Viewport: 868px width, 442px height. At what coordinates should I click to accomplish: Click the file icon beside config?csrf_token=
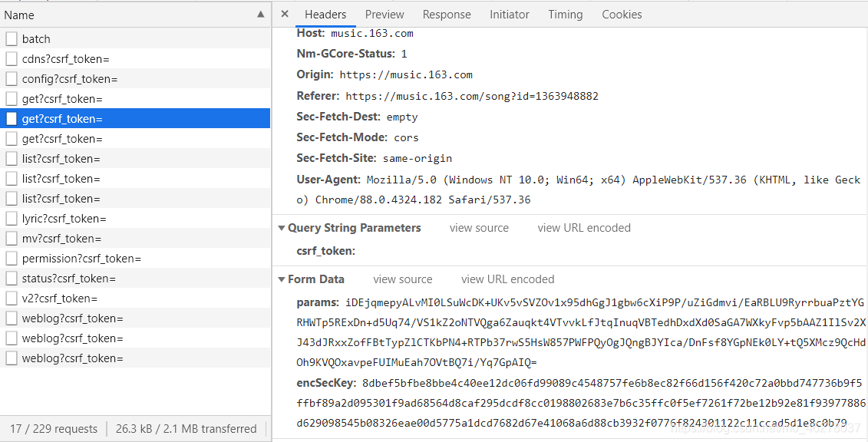click(x=11, y=78)
